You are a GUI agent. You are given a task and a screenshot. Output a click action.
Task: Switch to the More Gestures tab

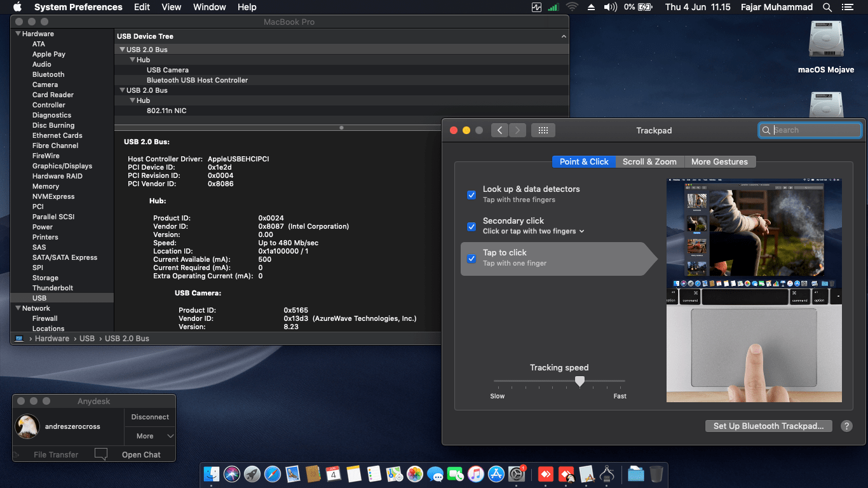(720, 161)
